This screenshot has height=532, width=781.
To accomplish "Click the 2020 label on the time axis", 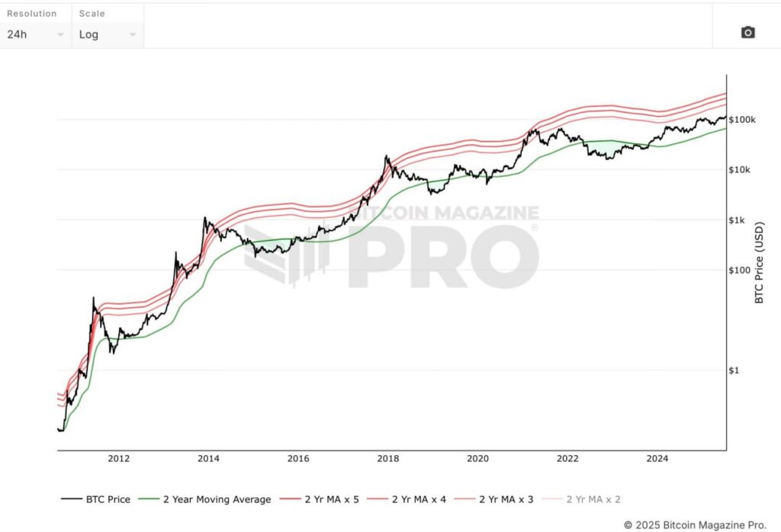I will 477,459.
